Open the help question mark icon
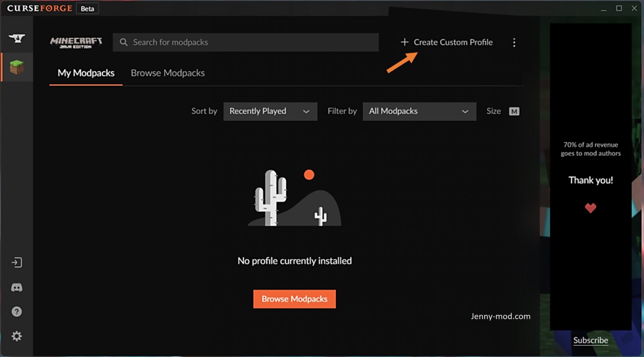644x357 pixels. pyautogui.click(x=17, y=312)
